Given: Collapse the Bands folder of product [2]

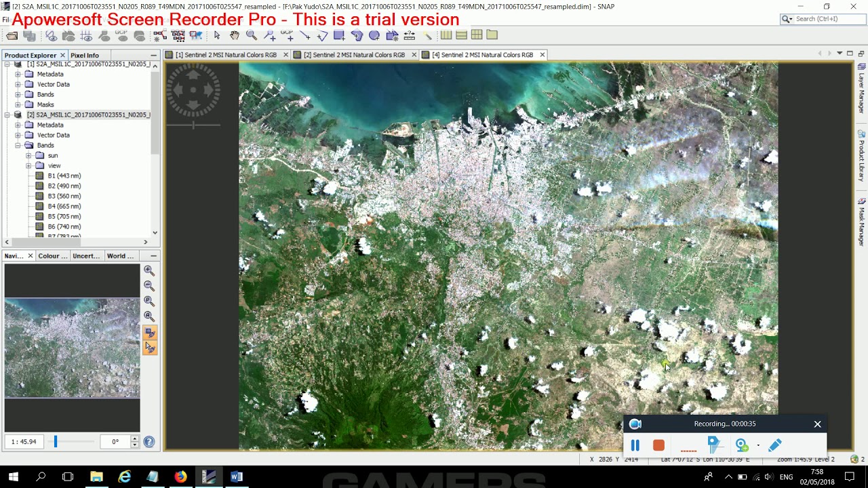Looking at the screenshot, I should coord(18,145).
